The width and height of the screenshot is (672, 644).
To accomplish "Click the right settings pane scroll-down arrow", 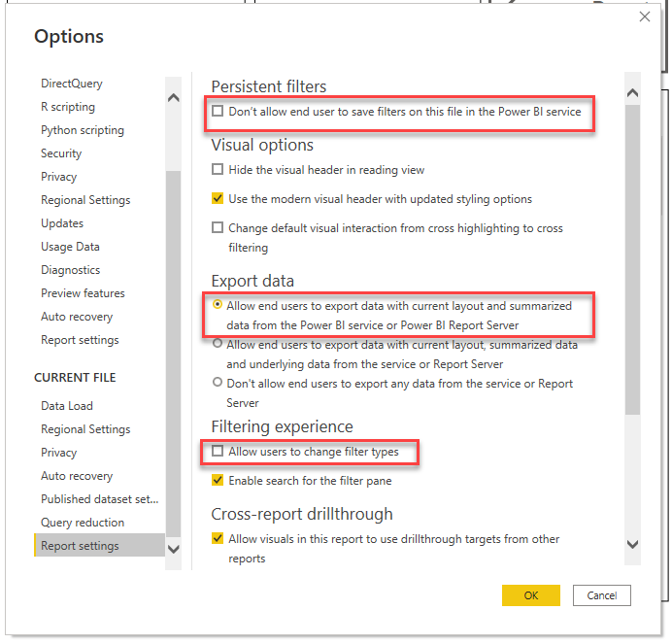I will coord(632,544).
